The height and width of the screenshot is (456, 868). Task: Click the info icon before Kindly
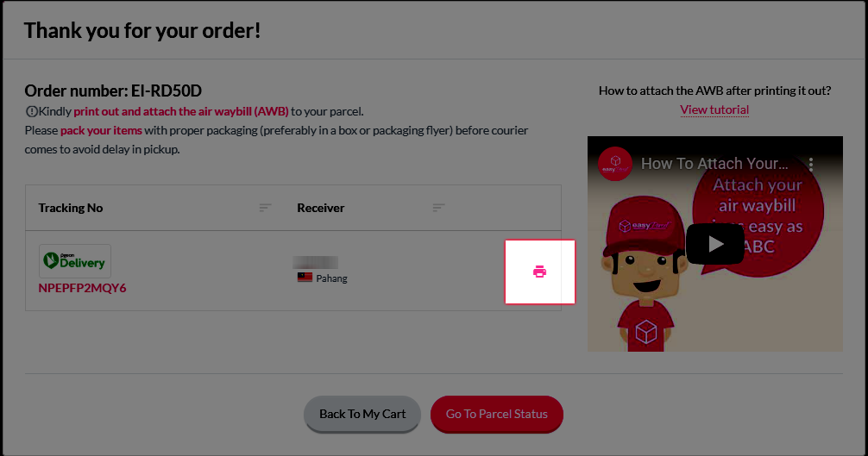click(32, 112)
